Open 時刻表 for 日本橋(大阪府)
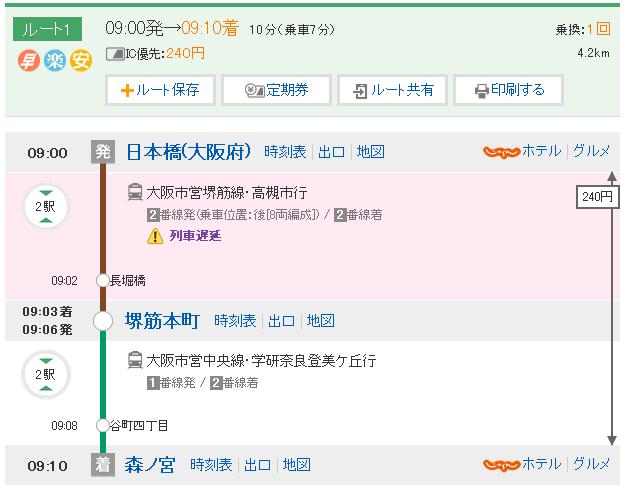Image resolution: width=629 pixels, height=494 pixels. click(285, 152)
